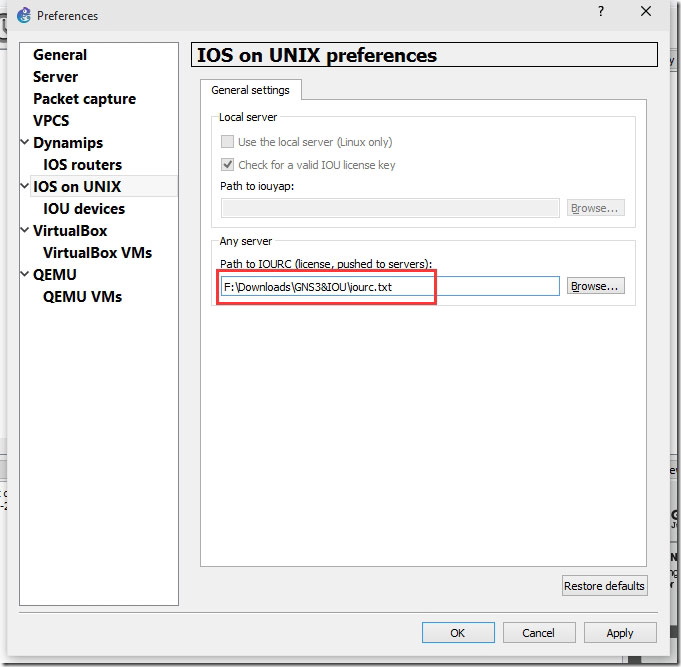Select the General settings tab
This screenshot has height=667, width=681.
pyautogui.click(x=250, y=90)
